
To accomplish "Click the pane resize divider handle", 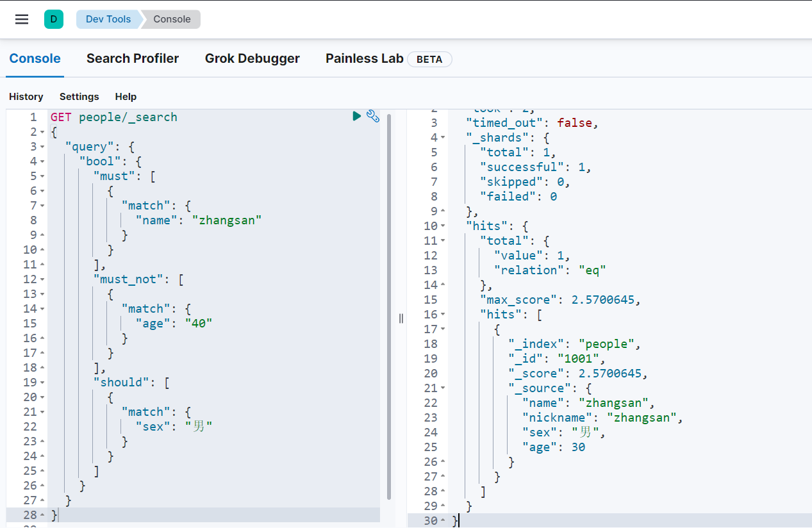I will [401, 318].
